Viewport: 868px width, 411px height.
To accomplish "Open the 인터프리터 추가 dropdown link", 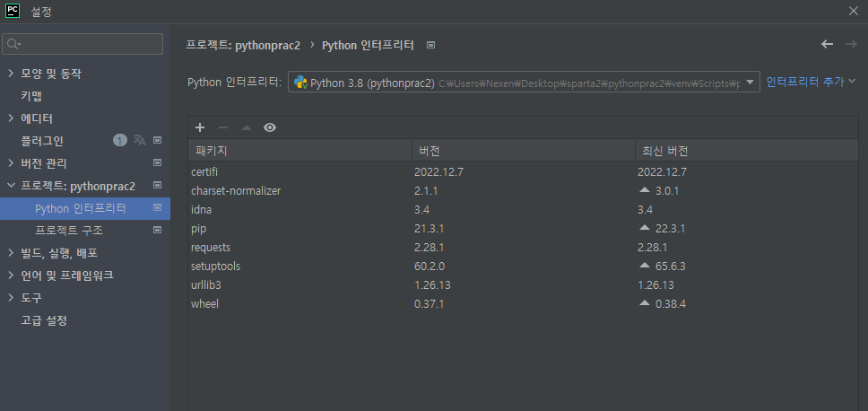I will point(811,82).
